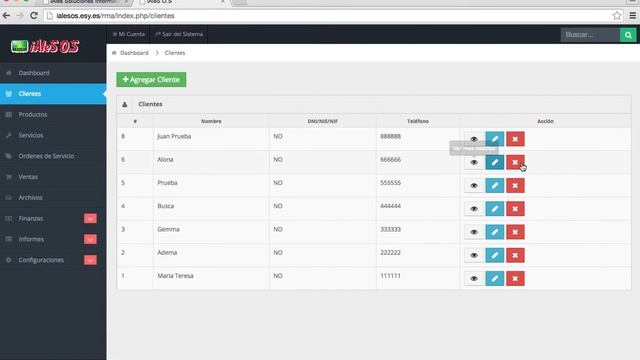Viewport: 640px width, 360px height.
Task: Go back with the browser back arrow
Action: click(x=6, y=16)
